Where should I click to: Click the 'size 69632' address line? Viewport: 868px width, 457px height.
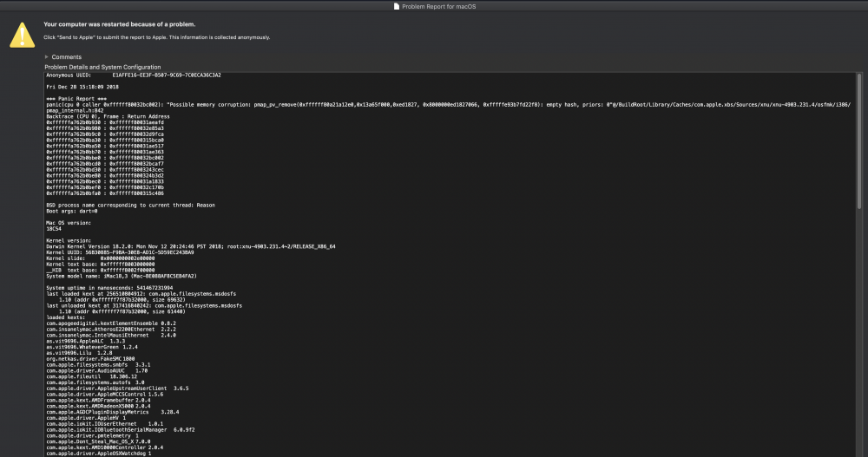(x=122, y=300)
